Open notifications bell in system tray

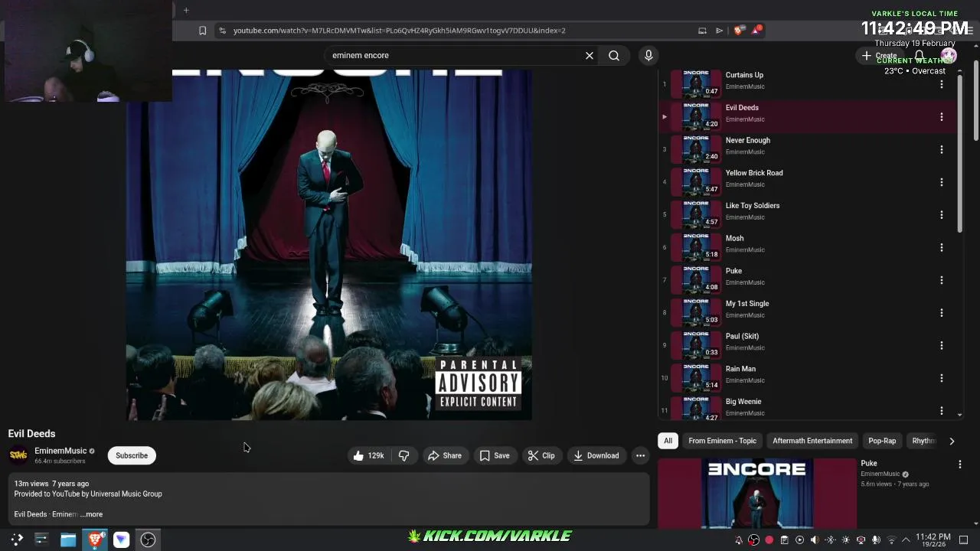(739, 540)
